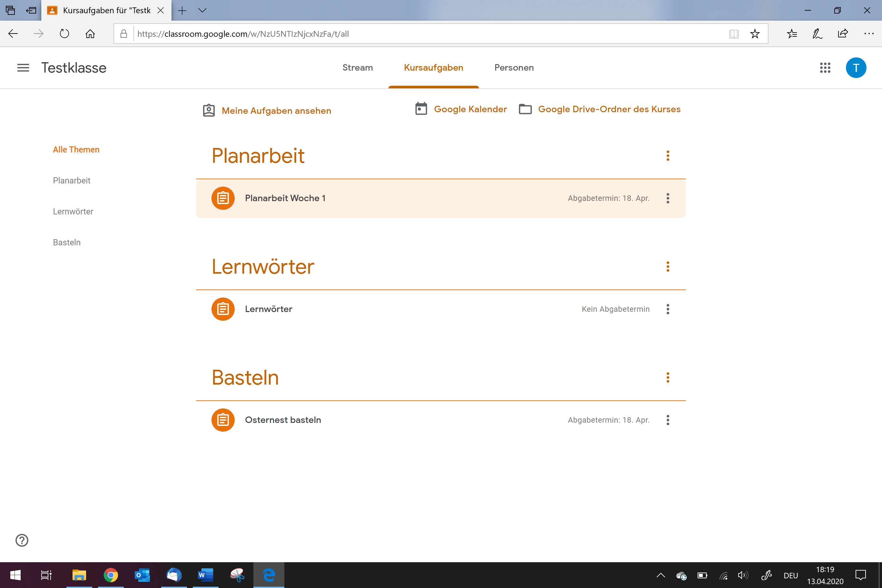This screenshot has height=588, width=882.
Task: Open Meine Aufgaben ansehen link
Action: [276, 111]
